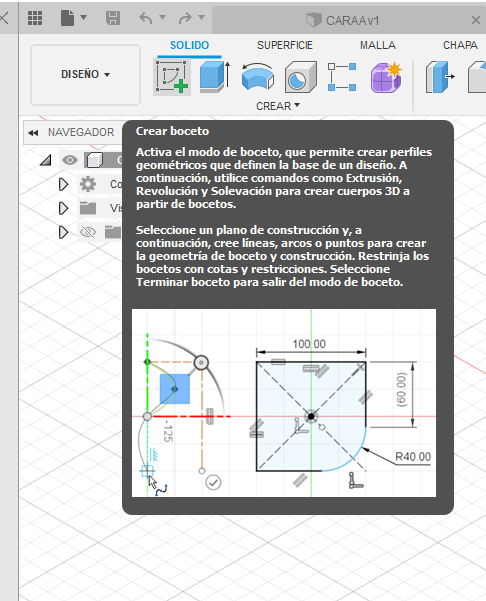Select the purple Crear forma icon
This screenshot has width=486, height=601.
pos(386,77)
